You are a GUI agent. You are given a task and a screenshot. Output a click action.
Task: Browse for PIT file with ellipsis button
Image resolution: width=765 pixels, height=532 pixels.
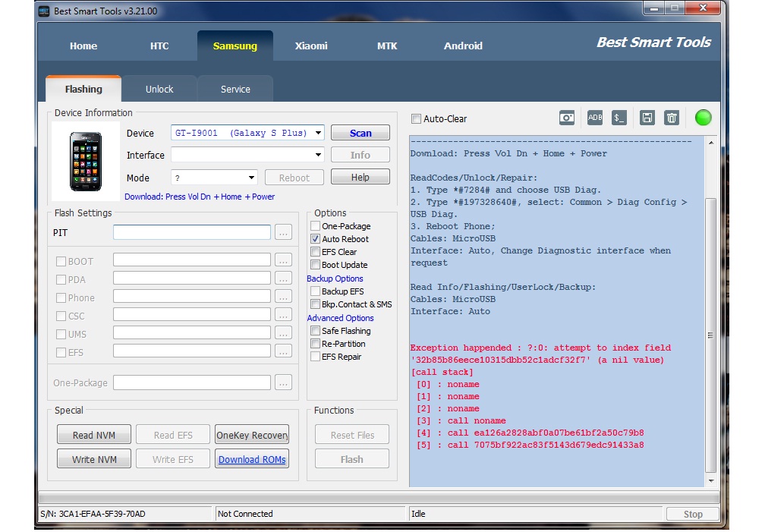coord(283,232)
